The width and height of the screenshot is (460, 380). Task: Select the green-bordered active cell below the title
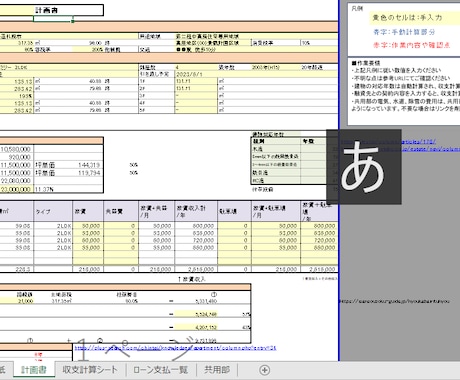pyautogui.click(x=53, y=19)
